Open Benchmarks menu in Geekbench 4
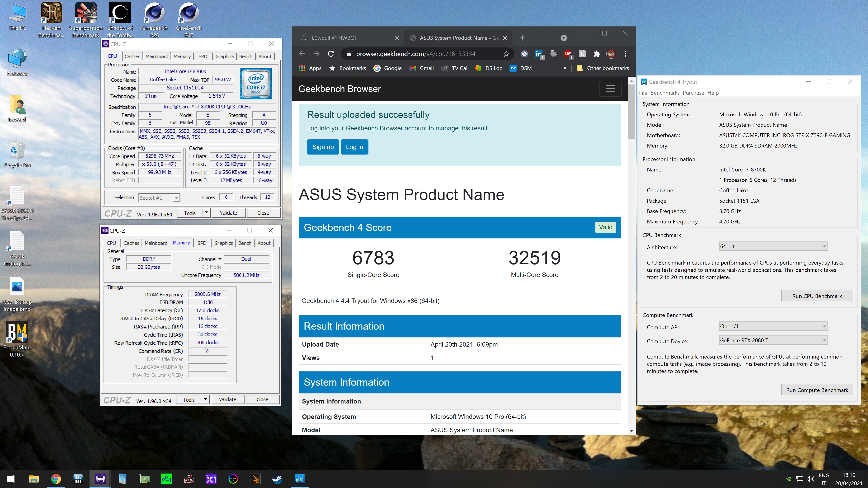 pos(665,93)
